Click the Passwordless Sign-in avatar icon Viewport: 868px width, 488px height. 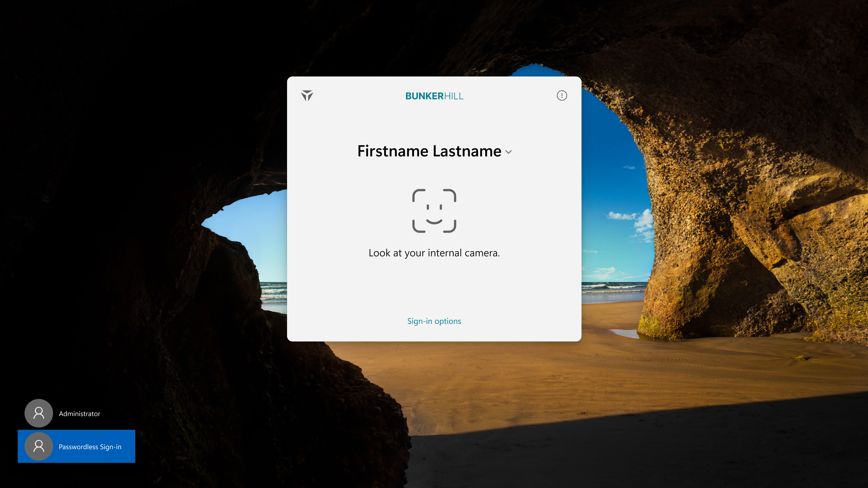point(39,446)
